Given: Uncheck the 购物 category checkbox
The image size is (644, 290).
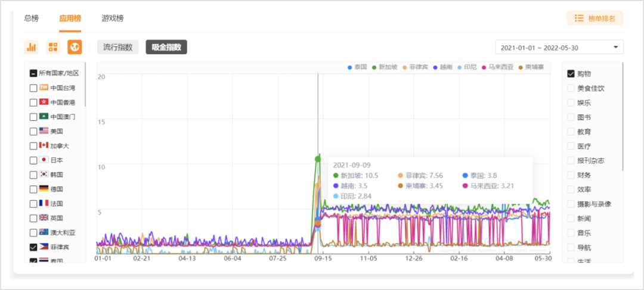Looking at the screenshot, I should pyautogui.click(x=571, y=74).
